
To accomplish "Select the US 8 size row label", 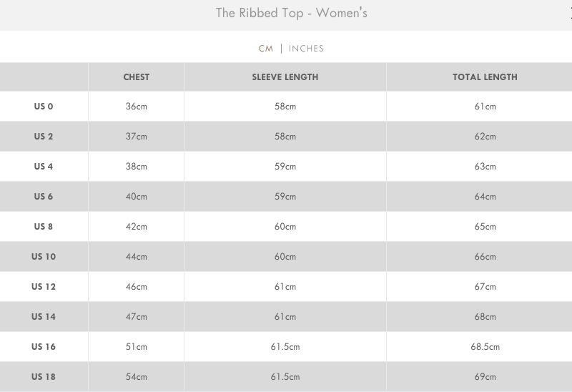I will 44,227.
